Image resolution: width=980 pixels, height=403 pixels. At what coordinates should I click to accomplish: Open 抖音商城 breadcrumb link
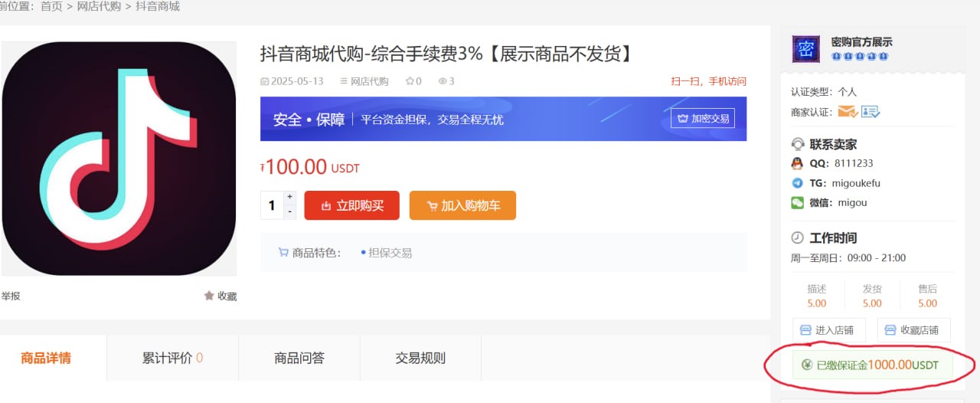[x=158, y=6]
